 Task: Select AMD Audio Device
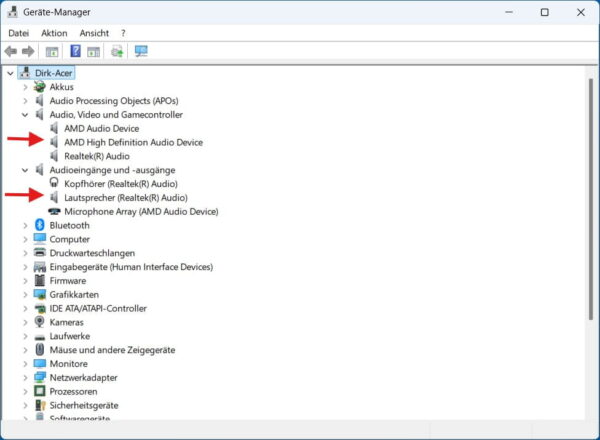coord(101,129)
